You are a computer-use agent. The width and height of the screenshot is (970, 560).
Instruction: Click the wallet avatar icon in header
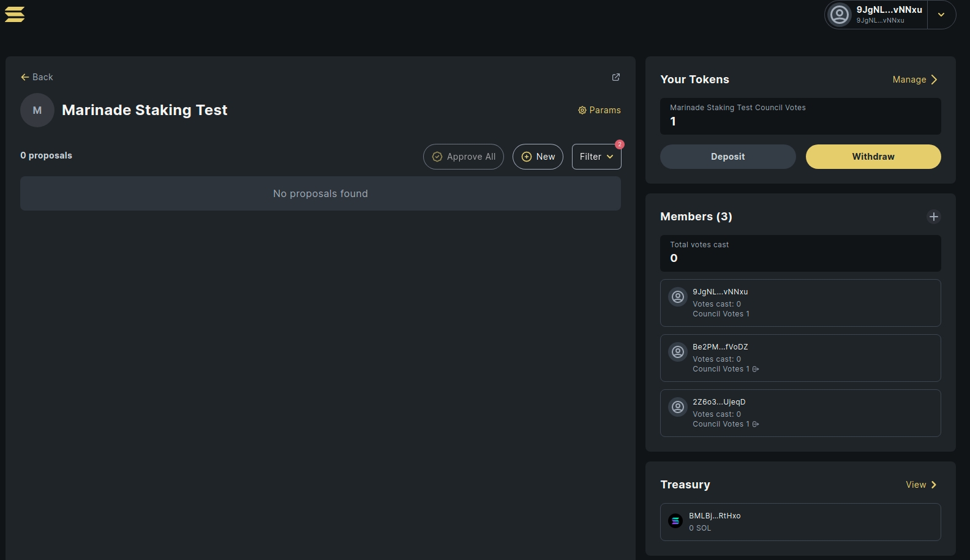pyautogui.click(x=840, y=15)
